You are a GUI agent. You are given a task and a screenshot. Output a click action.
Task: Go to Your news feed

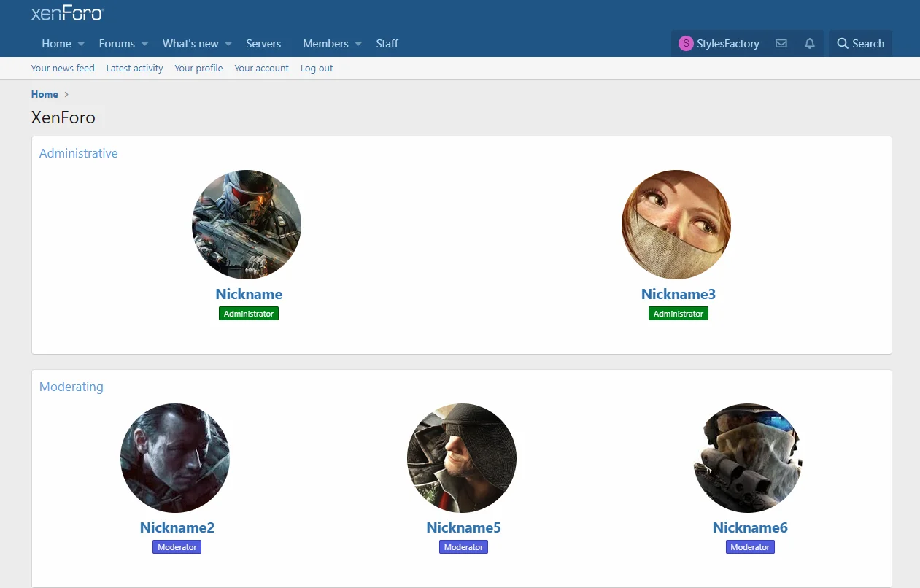pyautogui.click(x=63, y=68)
